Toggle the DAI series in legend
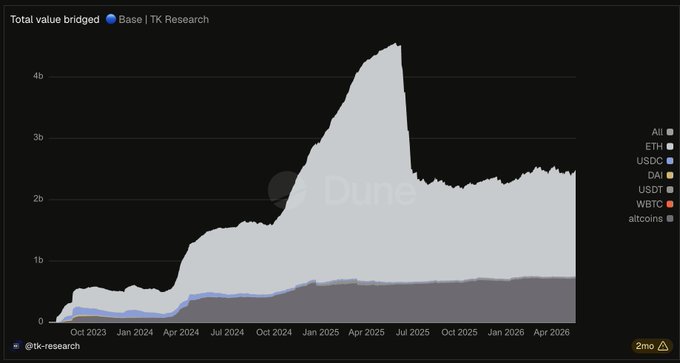 (660, 175)
